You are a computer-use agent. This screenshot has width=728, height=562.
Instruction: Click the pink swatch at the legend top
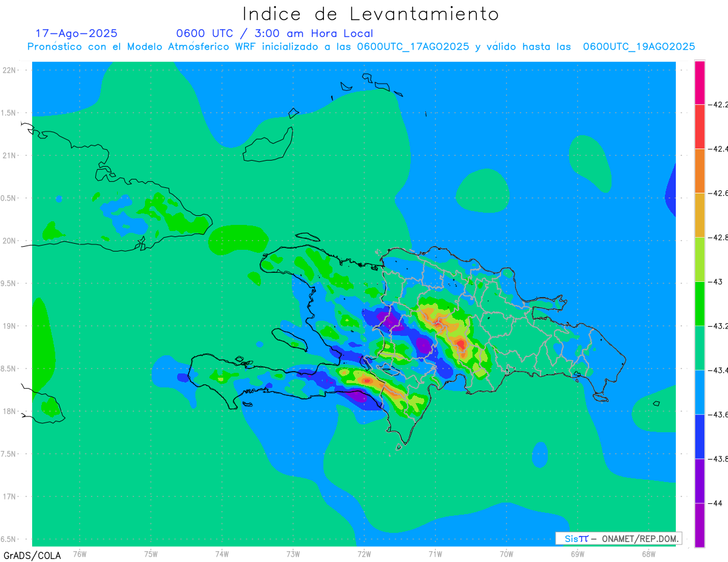[x=699, y=82]
